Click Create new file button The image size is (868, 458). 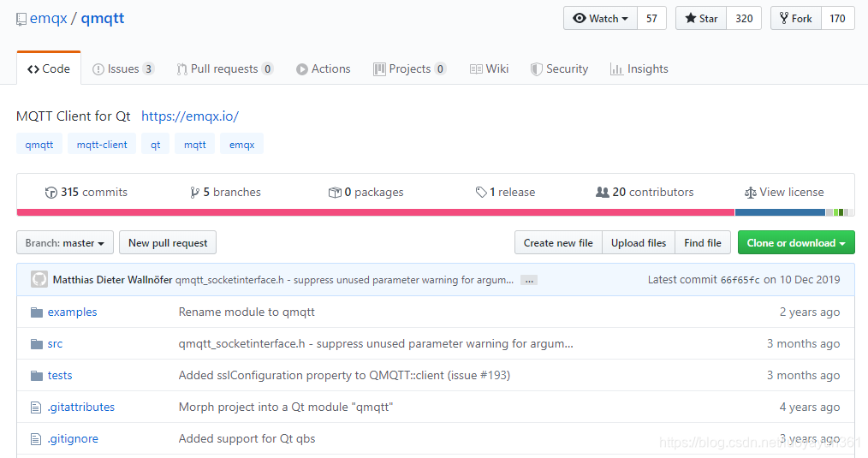(558, 242)
